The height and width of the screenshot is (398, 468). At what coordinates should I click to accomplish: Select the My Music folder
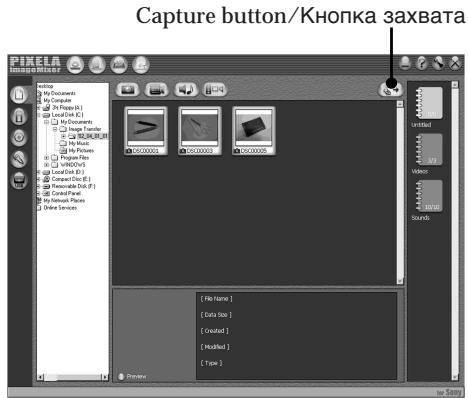[79, 143]
